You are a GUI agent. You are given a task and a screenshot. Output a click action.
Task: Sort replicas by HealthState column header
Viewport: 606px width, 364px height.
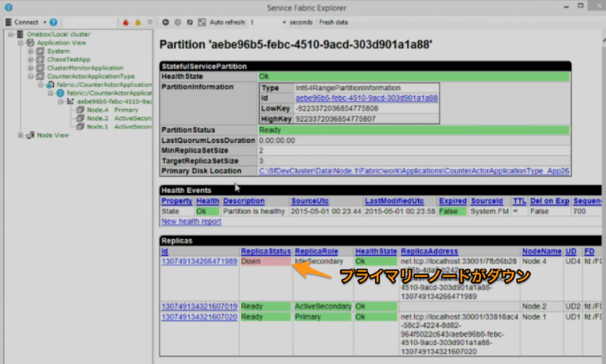tap(376, 251)
